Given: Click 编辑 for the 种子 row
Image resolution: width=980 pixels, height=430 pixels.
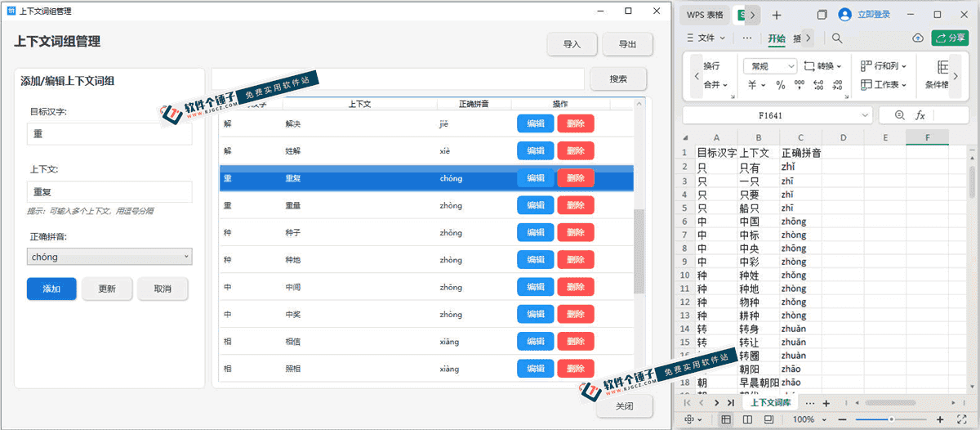Looking at the screenshot, I should coord(536,233).
